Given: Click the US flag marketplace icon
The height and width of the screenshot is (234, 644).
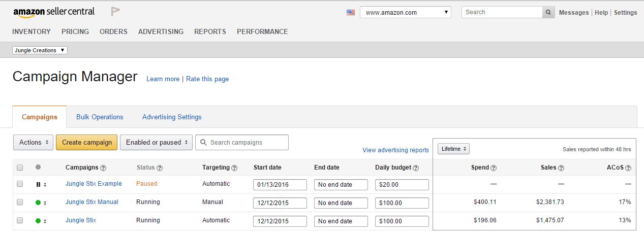Looking at the screenshot, I should [351, 12].
